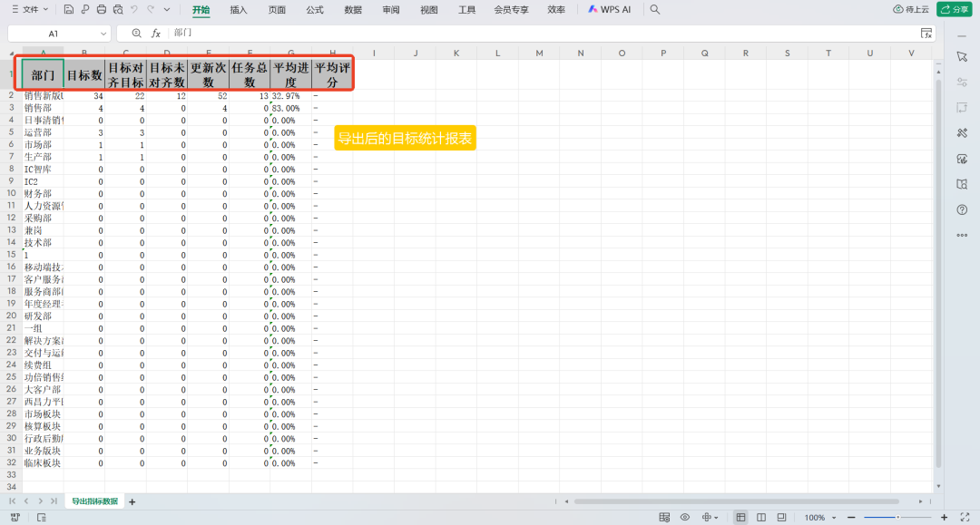The image size is (980, 525).
Task: Click the horizontal scrollbar thumb
Action: [x=736, y=501]
